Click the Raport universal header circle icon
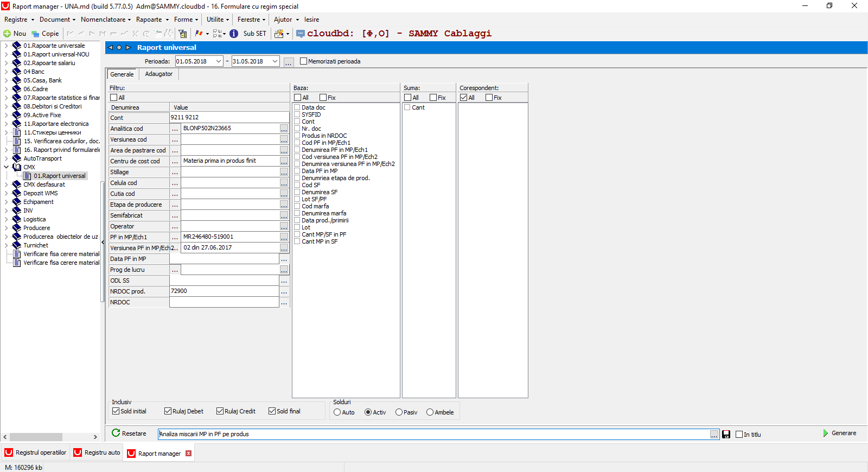Viewport: 868px width, 472px height. (x=119, y=48)
